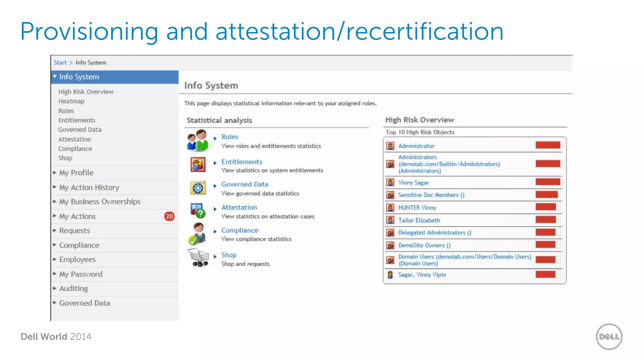
Task: Click the user icon beside Administrator
Action: coord(390,146)
